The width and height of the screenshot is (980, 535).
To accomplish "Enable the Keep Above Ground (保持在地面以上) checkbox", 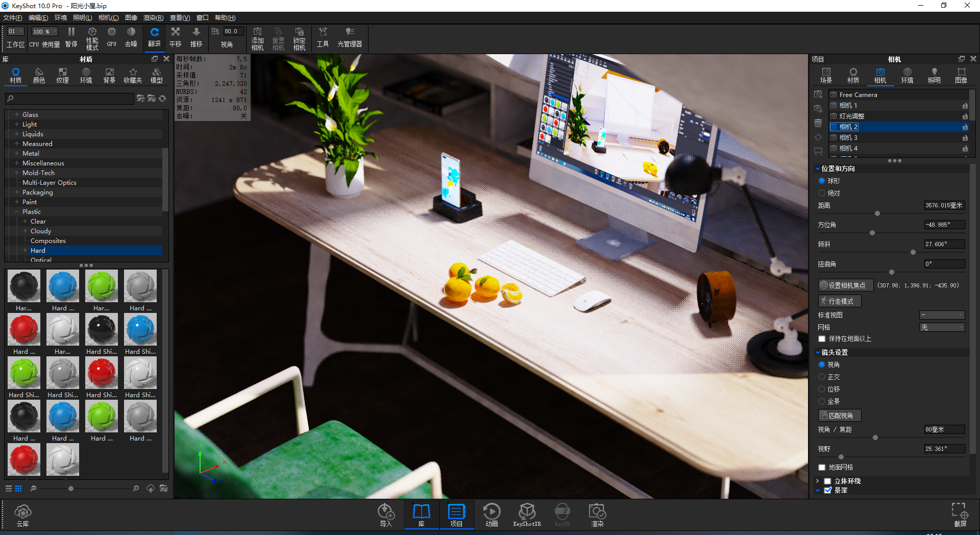I will [x=822, y=339].
